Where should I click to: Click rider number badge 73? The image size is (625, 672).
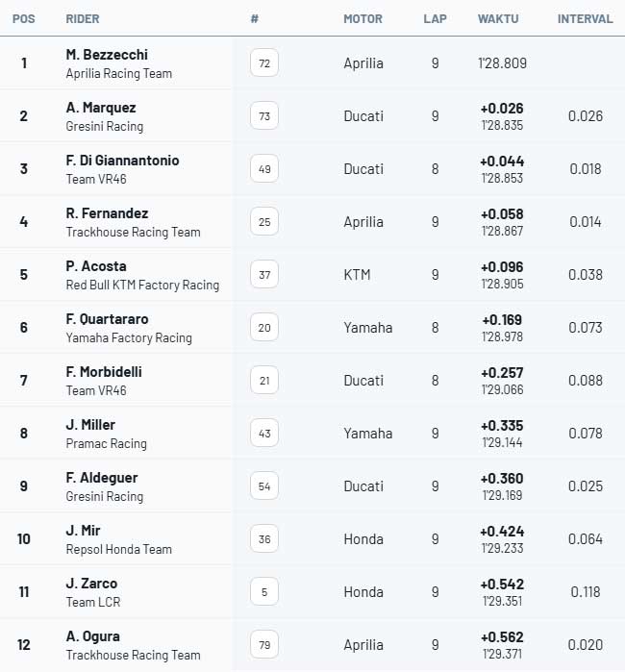264,116
